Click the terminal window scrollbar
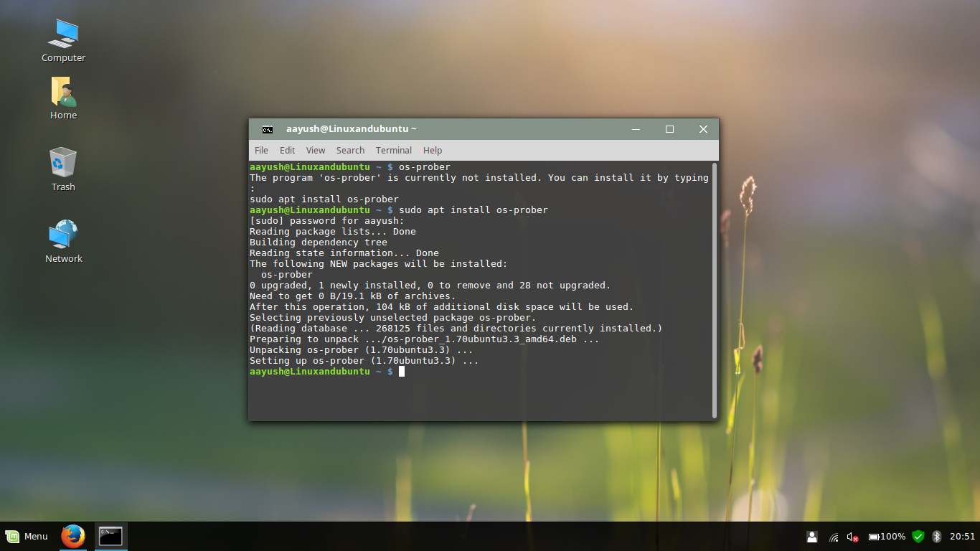The height and width of the screenshot is (551, 980). 714,287
